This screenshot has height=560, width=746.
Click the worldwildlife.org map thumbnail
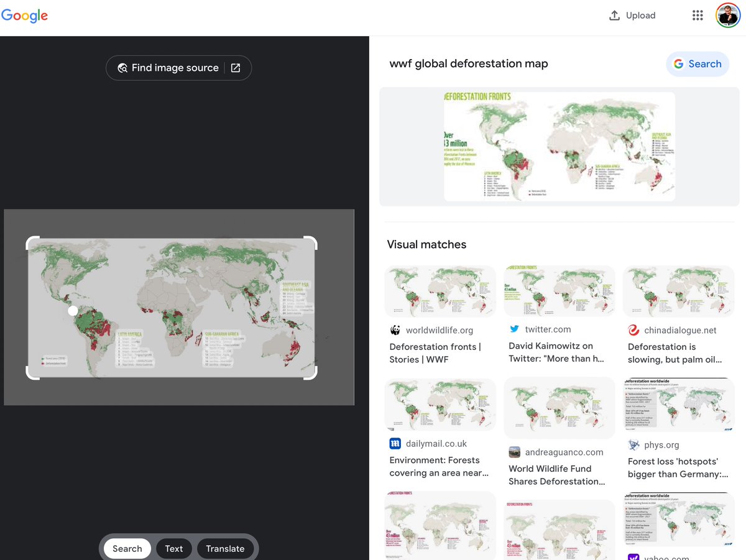point(440,291)
